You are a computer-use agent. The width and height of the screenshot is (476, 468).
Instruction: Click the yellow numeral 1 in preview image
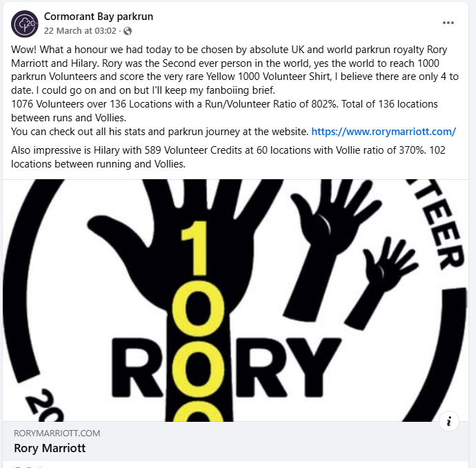click(x=196, y=248)
